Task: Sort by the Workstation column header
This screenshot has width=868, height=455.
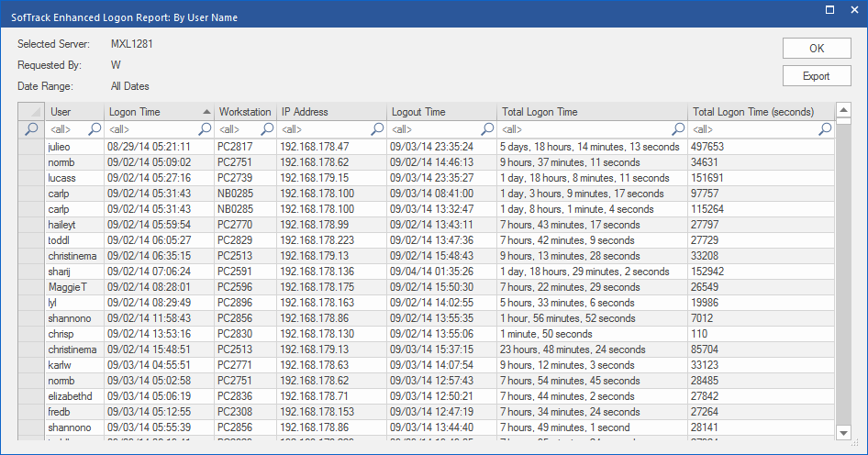Action: tap(245, 112)
